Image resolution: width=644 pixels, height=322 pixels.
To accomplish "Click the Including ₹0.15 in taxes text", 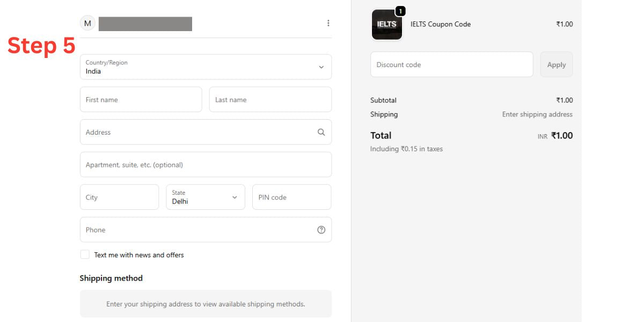I will pos(406,149).
